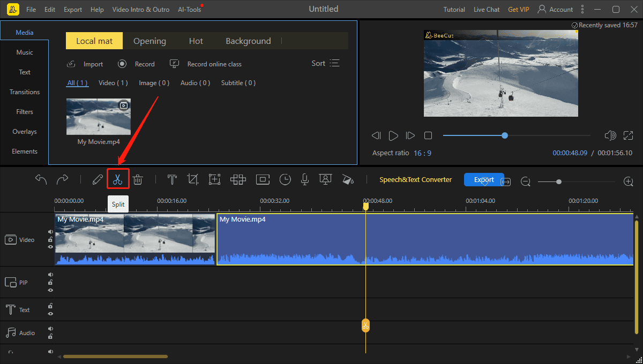Open the Help menu
643x364 pixels.
coord(97,10)
